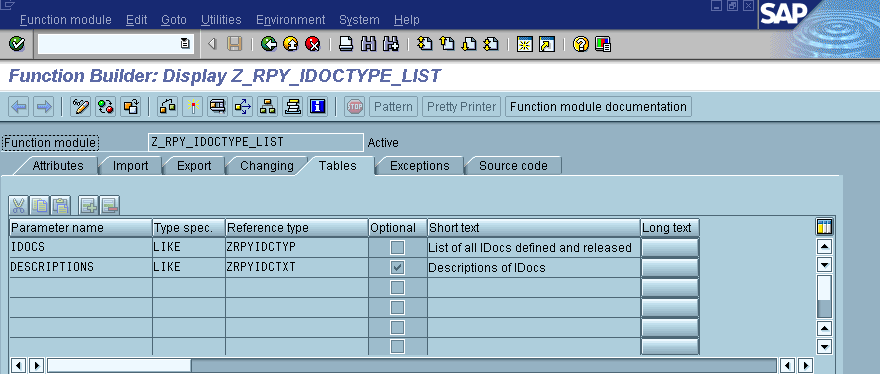This screenshot has width=880, height=374.
Task: Click the Reference type column header
Action: point(297,227)
